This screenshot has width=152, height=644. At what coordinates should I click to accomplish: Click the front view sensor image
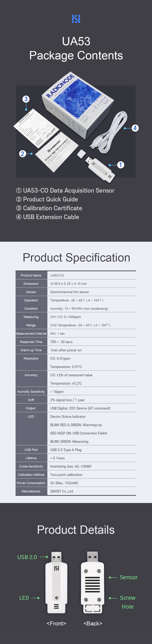pyautogui.click(x=56, y=582)
